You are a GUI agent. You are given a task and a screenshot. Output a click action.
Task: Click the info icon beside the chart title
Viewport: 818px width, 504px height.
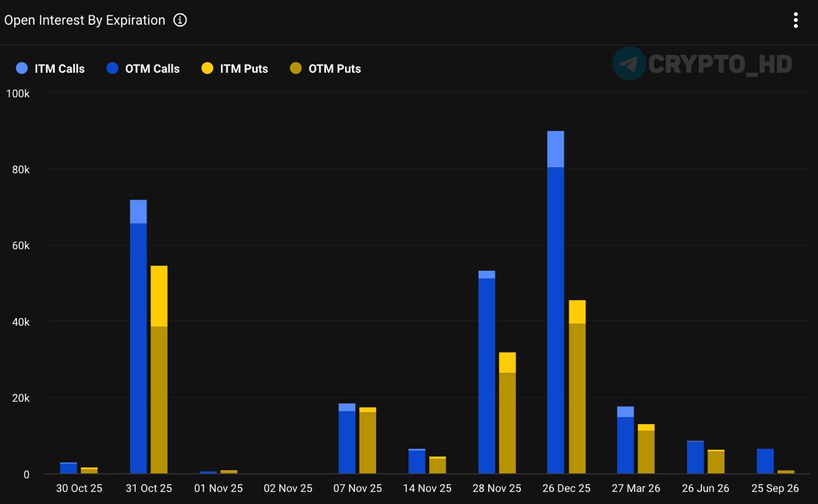(180, 20)
